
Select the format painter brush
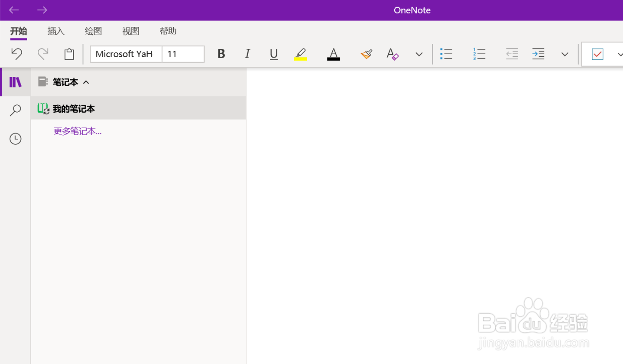[367, 54]
